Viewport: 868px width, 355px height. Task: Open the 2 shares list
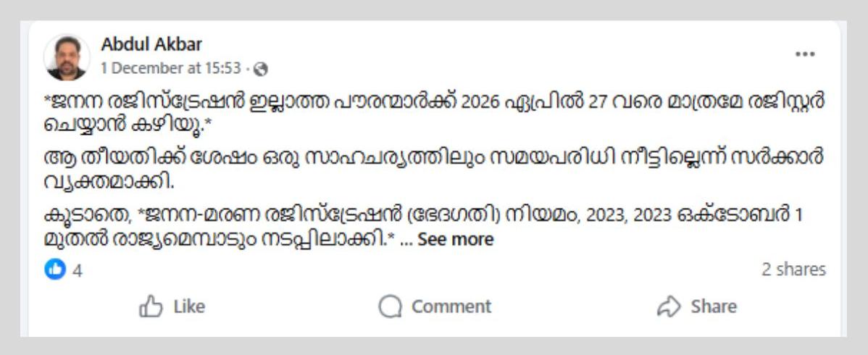click(x=793, y=270)
